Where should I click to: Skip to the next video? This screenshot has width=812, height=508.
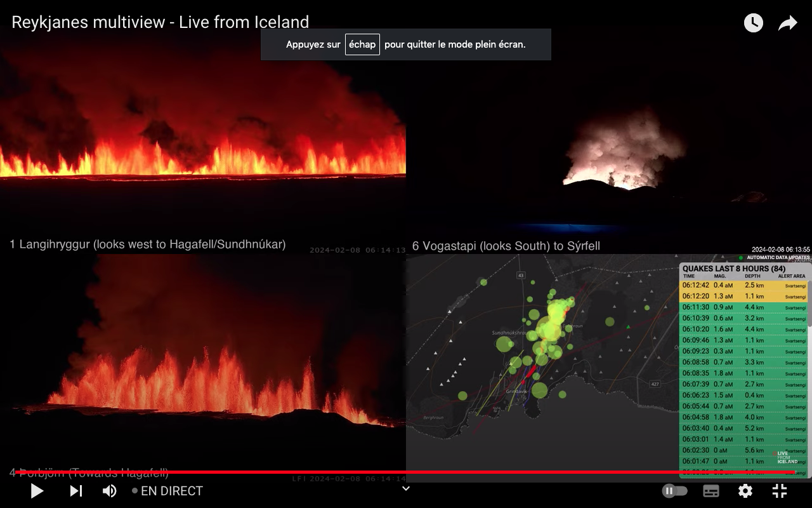click(76, 491)
